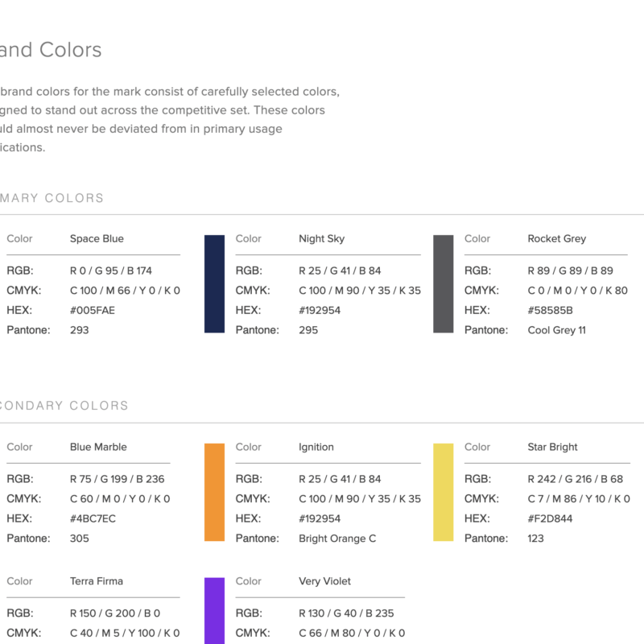644x644 pixels.
Task: Click CMYK value C 100 / M 66 / Y 0 / K 0
Action: click(x=125, y=291)
